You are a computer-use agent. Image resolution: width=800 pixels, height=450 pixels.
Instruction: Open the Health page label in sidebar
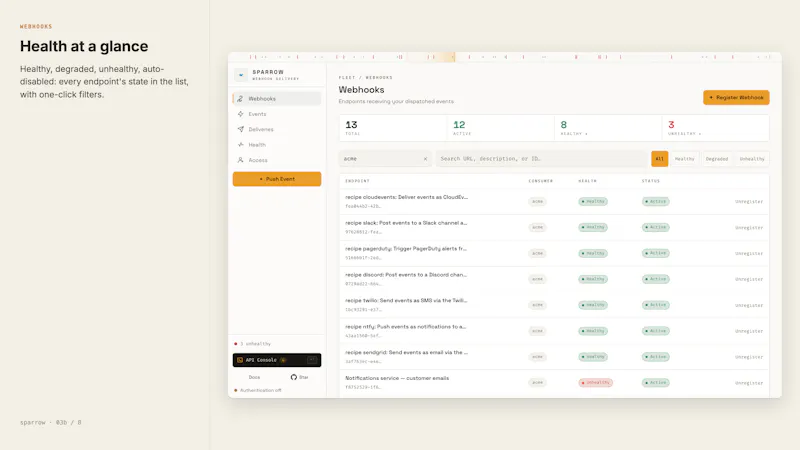pyautogui.click(x=257, y=144)
